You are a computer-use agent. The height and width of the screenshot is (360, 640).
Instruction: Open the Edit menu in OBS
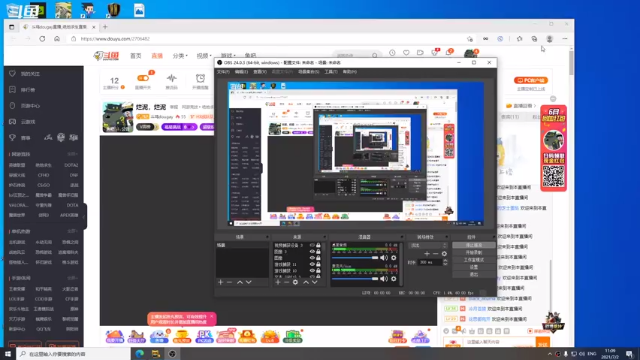click(241, 72)
